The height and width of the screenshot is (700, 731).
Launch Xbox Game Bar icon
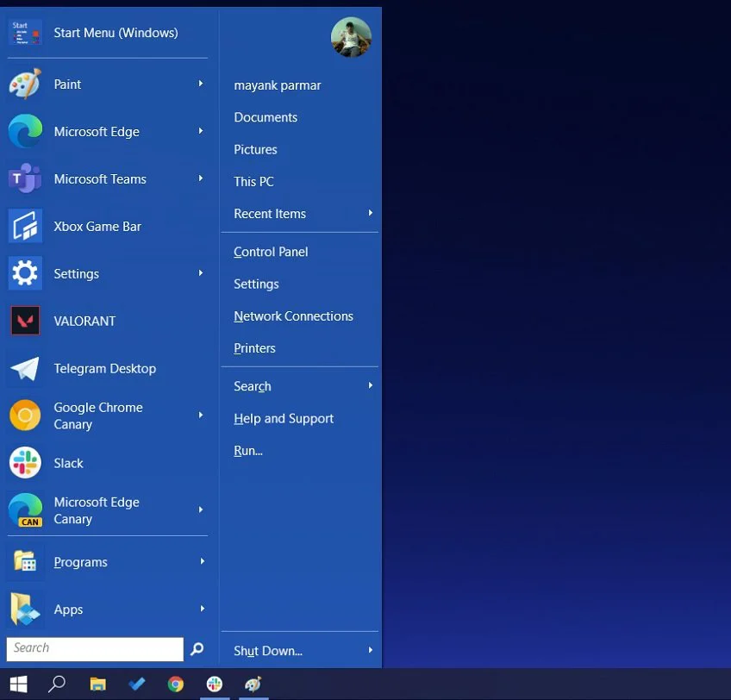25,226
